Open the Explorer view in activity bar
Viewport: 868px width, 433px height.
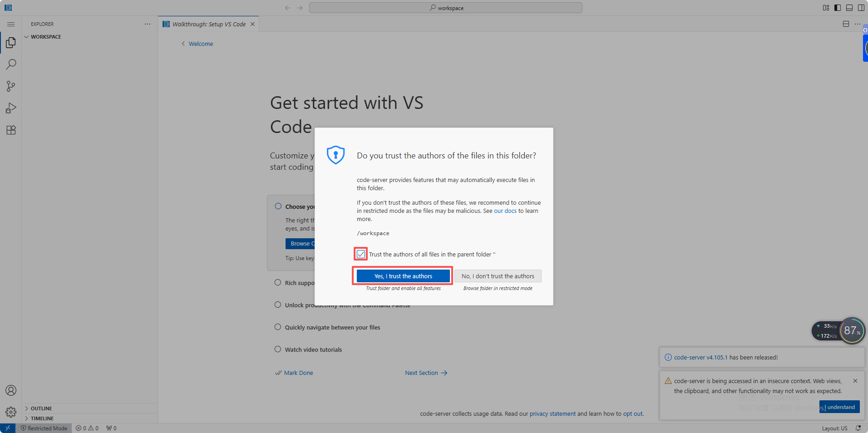[x=11, y=43]
